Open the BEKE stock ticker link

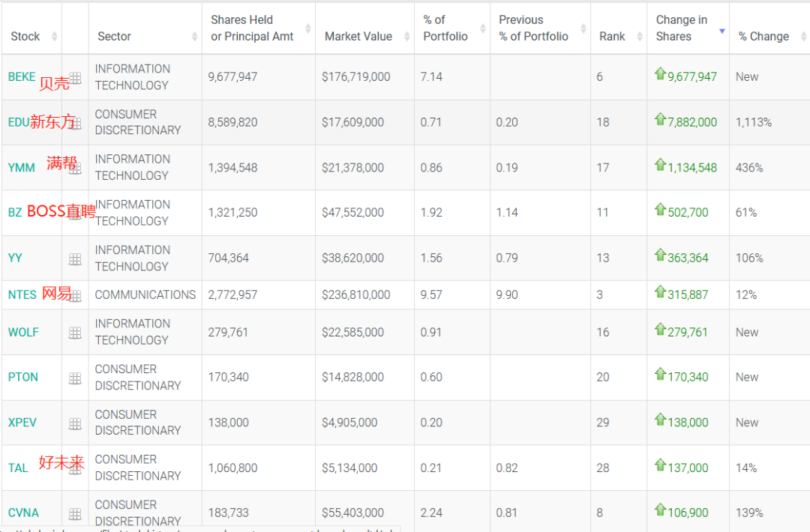click(22, 76)
